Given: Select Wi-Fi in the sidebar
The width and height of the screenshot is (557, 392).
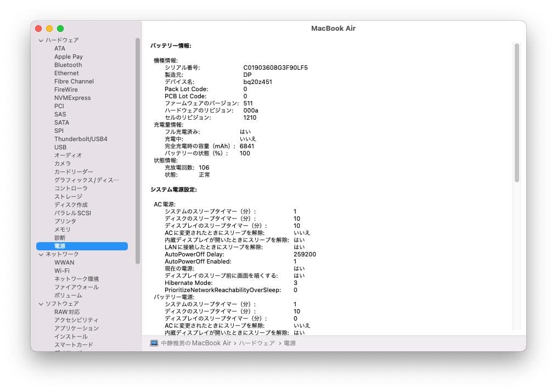Looking at the screenshot, I should [x=62, y=271].
